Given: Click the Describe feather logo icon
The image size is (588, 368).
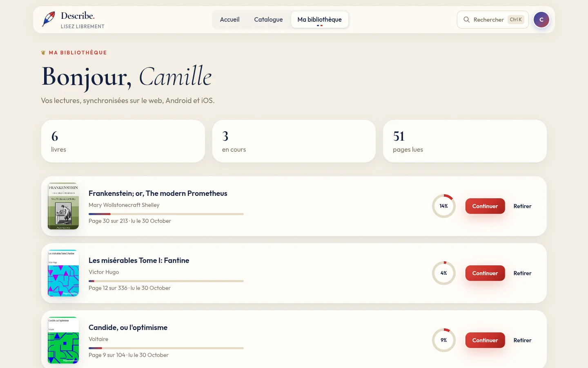Looking at the screenshot, I should (x=49, y=19).
